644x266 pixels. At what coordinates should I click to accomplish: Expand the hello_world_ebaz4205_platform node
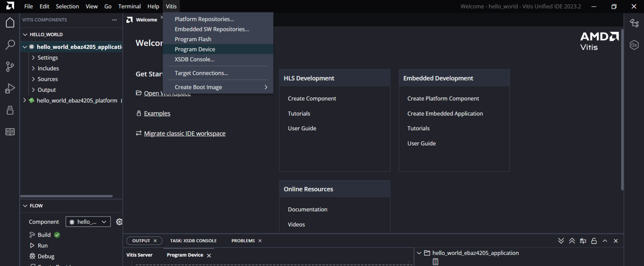tap(24, 100)
